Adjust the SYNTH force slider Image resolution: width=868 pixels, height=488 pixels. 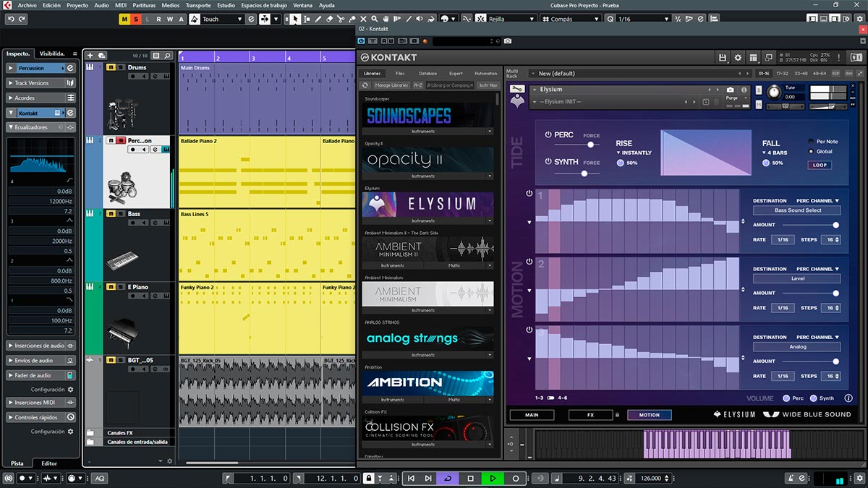(584, 173)
